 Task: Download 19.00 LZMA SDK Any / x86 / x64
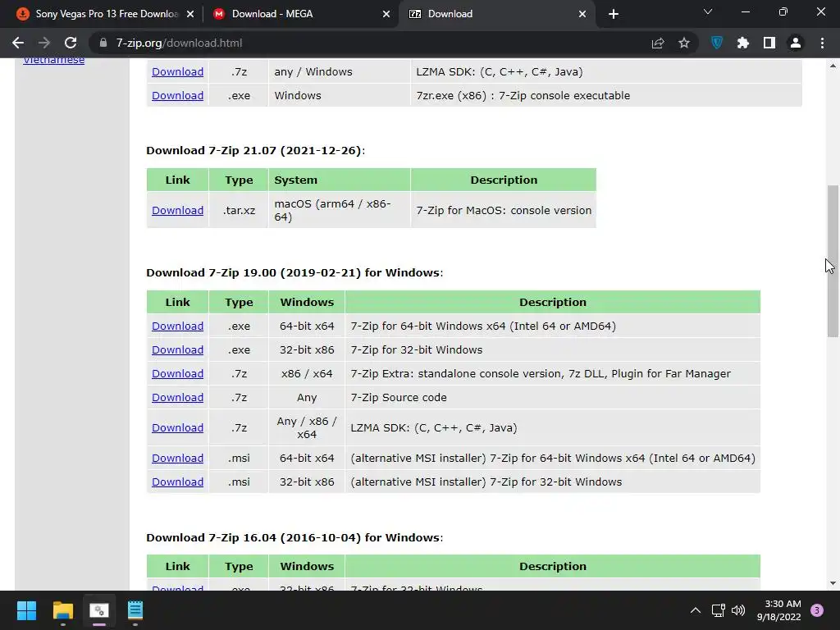pos(177,428)
